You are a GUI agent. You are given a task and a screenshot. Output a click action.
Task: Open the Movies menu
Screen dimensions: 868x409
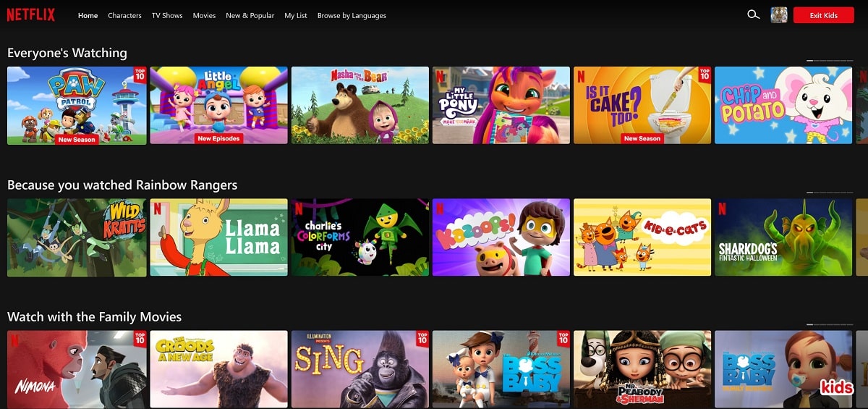pyautogui.click(x=204, y=15)
